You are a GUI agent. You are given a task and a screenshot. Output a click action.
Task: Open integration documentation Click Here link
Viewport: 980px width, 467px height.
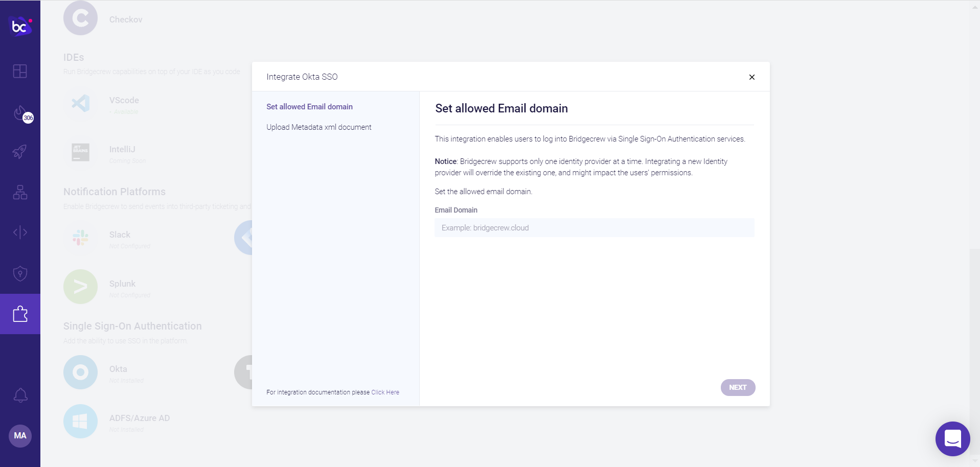pos(385,392)
